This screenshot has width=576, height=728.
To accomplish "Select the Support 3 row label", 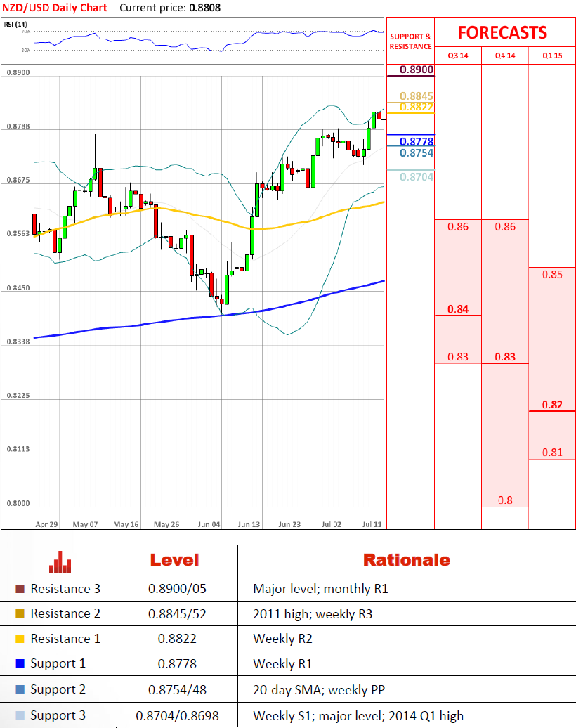I will coord(58,716).
